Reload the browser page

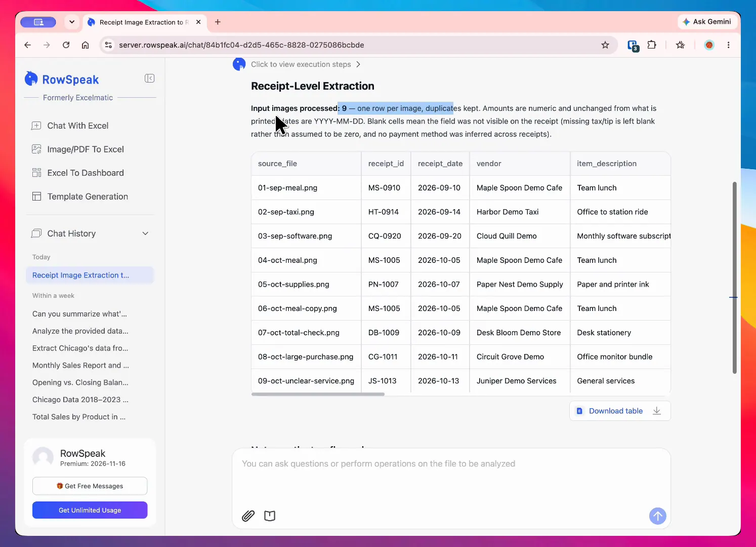[66, 45]
